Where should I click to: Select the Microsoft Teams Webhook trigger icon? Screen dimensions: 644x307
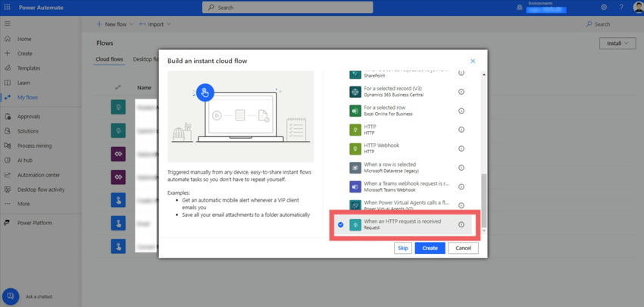pos(355,186)
